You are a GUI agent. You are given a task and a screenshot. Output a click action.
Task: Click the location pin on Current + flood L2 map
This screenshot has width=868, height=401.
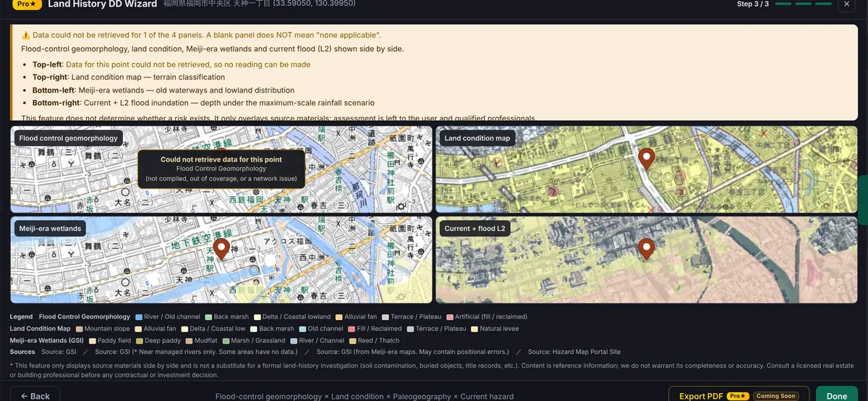647,249
